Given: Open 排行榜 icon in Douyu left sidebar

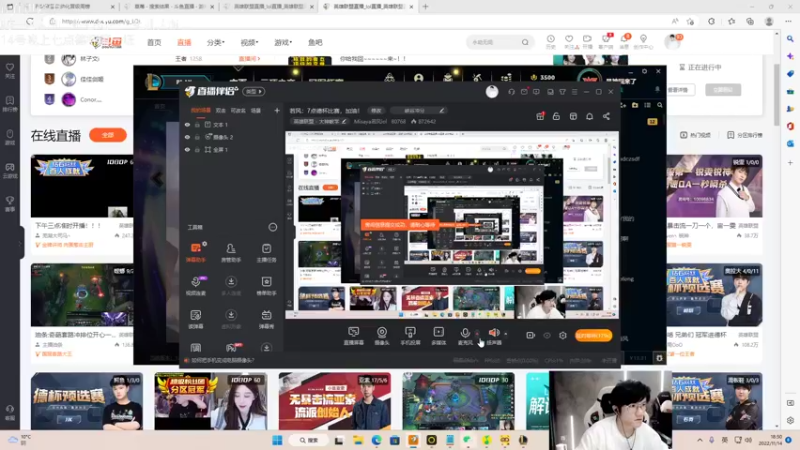Looking at the screenshot, I should pos(10,104).
